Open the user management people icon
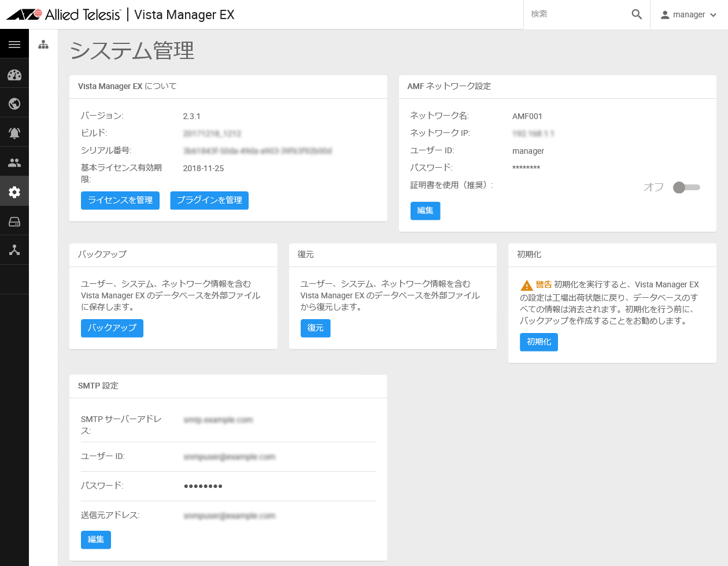Screen dimensions: 728x566 point(14,163)
